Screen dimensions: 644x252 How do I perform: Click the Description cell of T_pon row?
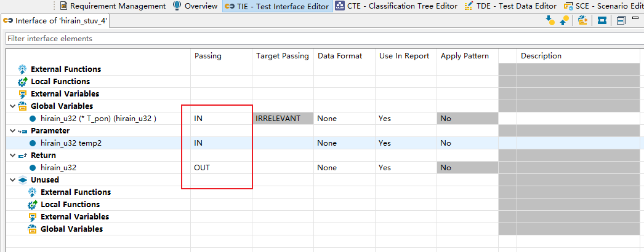pos(578,119)
